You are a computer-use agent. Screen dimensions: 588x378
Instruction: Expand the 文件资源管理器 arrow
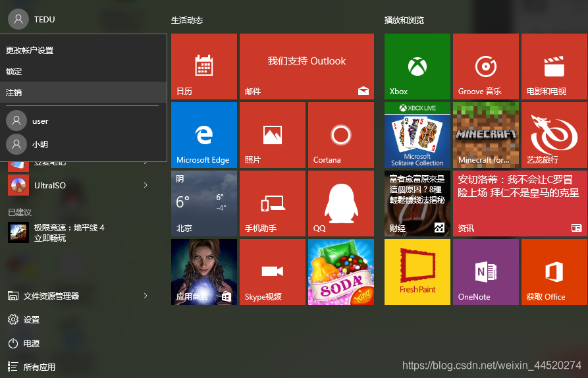point(146,296)
